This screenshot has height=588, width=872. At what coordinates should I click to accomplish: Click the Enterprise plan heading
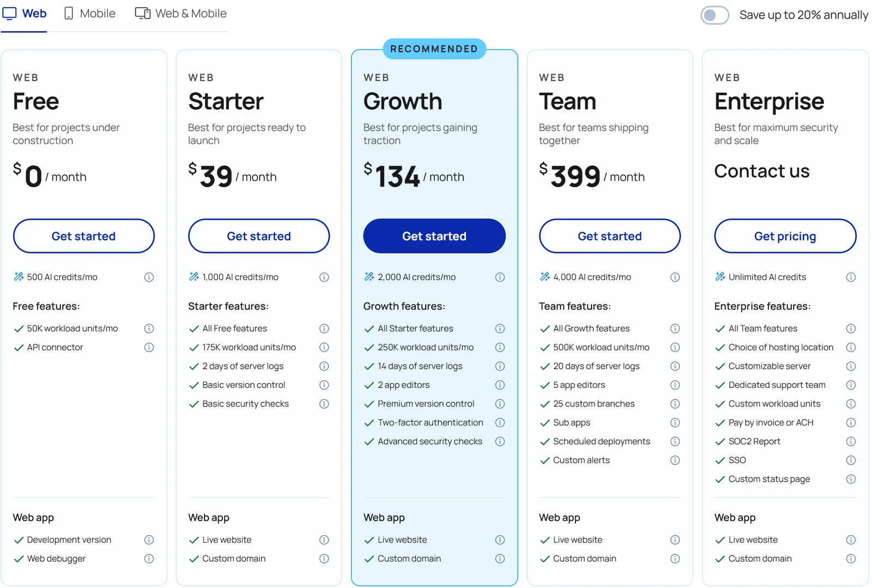pos(769,102)
